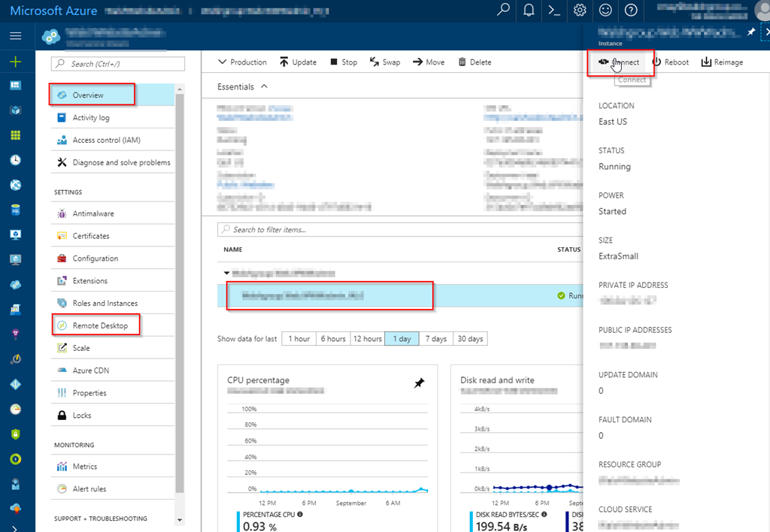Screen dimensions: 770x532
Task: Open Remote Desktop settings
Action: click(x=100, y=325)
